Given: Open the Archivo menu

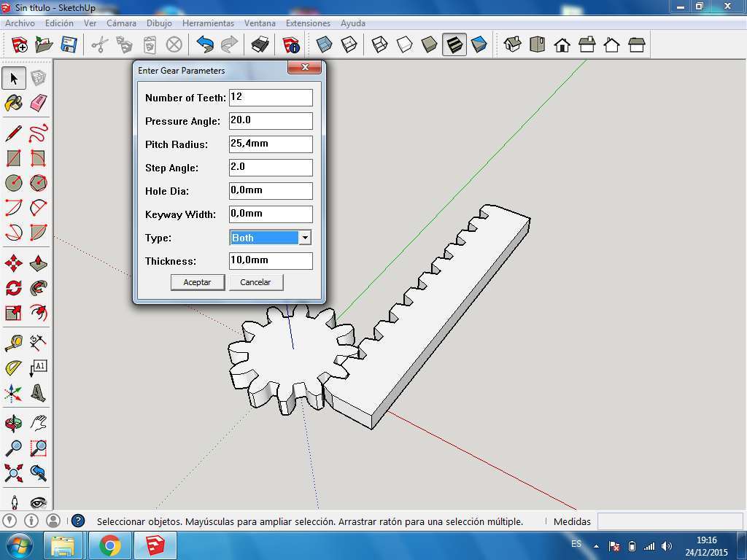Looking at the screenshot, I should 20,23.
